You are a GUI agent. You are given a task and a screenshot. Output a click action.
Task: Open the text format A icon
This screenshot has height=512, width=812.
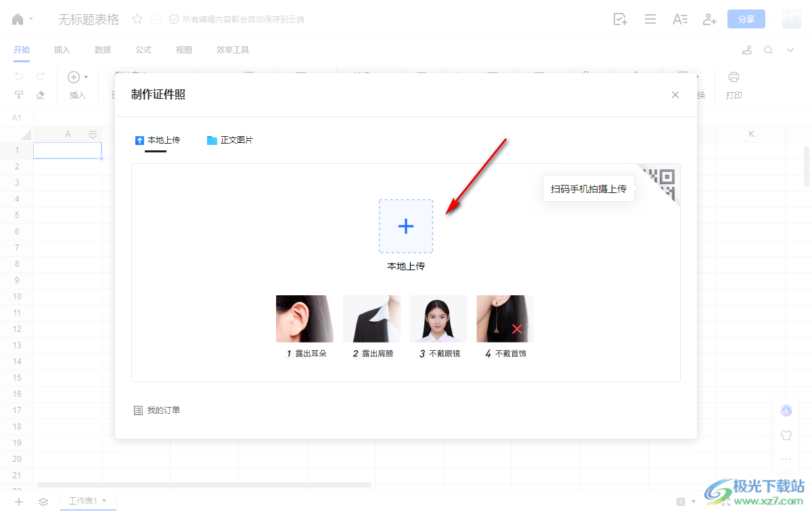pyautogui.click(x=680, y=19)
